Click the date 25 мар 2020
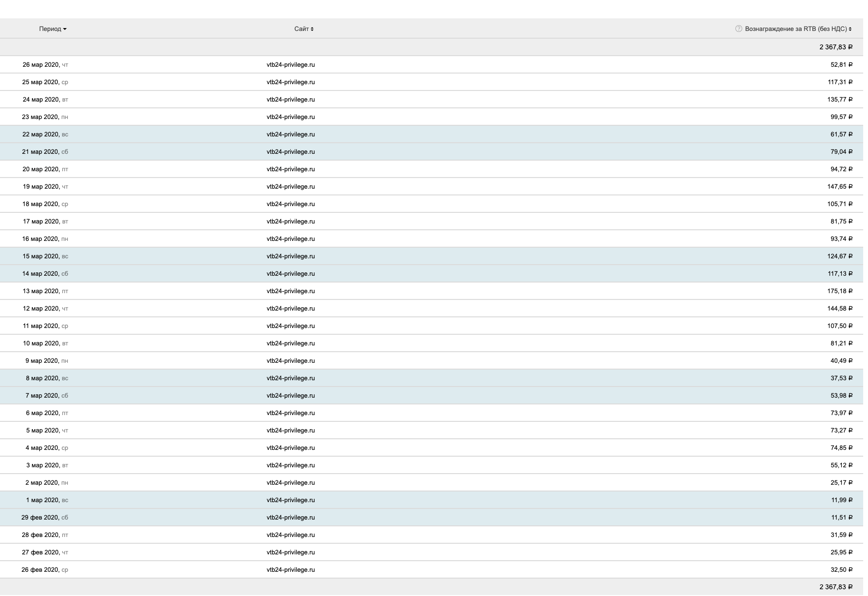868x596 pixels. 41,82
